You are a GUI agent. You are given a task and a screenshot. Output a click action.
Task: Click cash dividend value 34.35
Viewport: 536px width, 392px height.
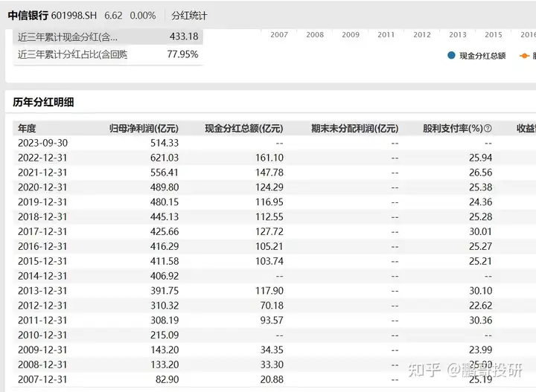coord(272,350)
